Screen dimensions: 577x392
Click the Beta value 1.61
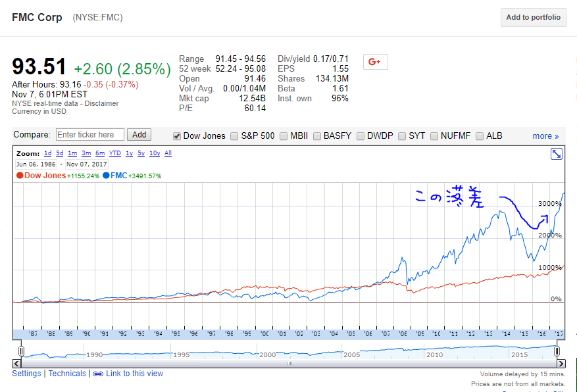[340, 89]
